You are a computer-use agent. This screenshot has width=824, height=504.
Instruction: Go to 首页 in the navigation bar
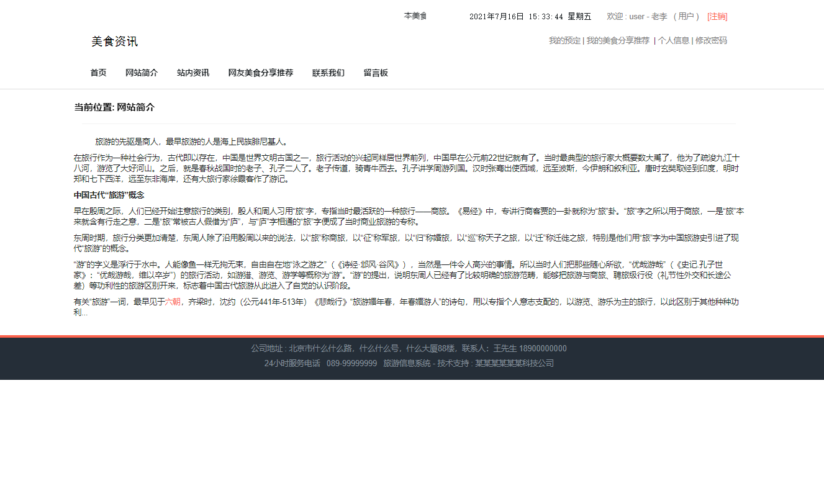coord(98,73)
